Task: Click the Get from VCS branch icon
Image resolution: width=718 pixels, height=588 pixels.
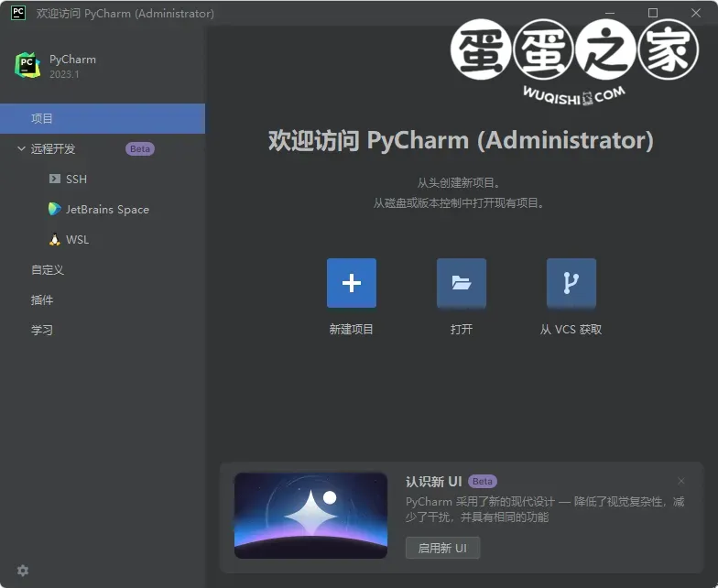Action: tap(571, 283)
